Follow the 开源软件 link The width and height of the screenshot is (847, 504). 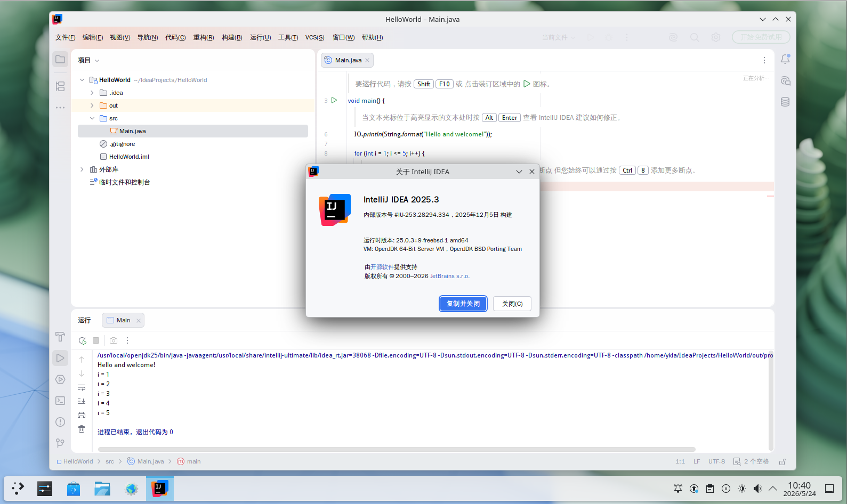pyautogui.click(x=382, y=267)
